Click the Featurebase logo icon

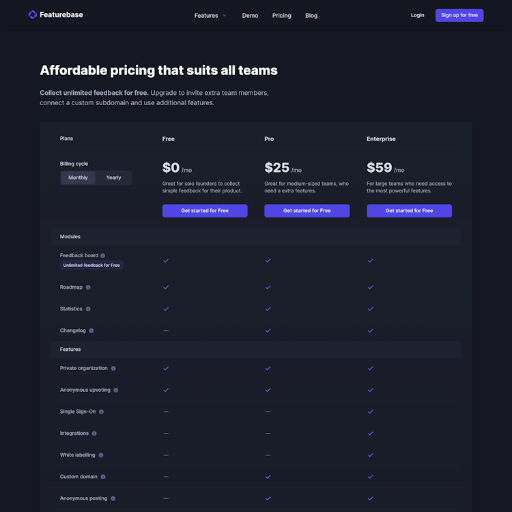click(x=32, y=15)
